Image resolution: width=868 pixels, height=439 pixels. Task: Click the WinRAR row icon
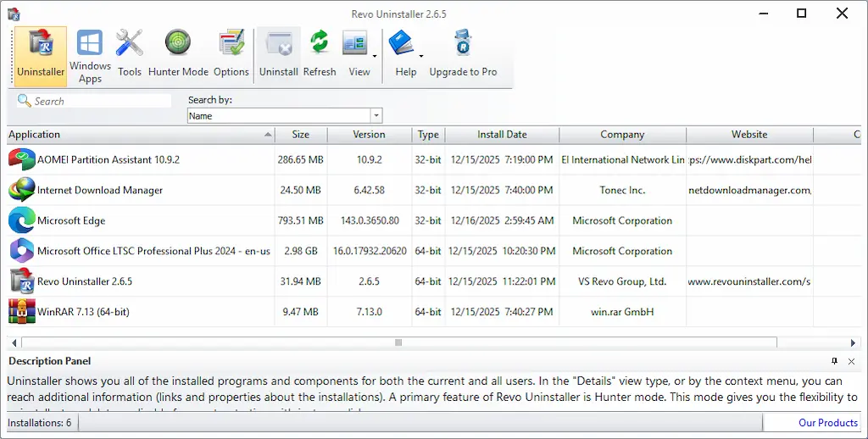pos(22,312)
